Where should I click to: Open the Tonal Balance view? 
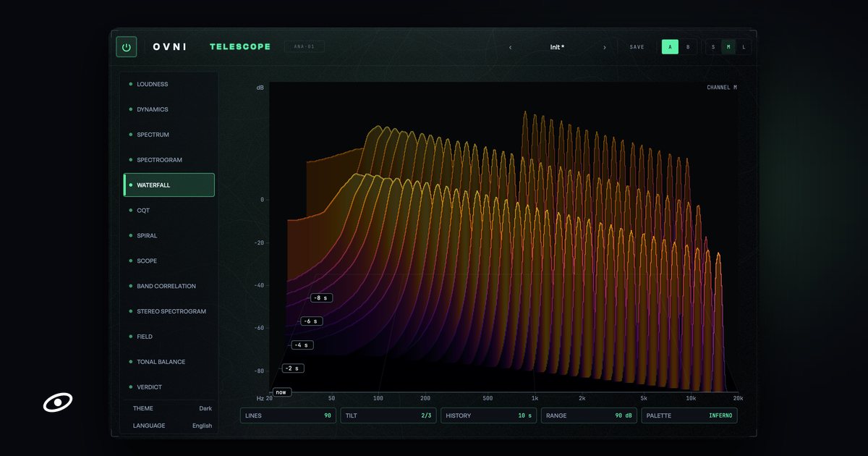click(x=169, y=362)
